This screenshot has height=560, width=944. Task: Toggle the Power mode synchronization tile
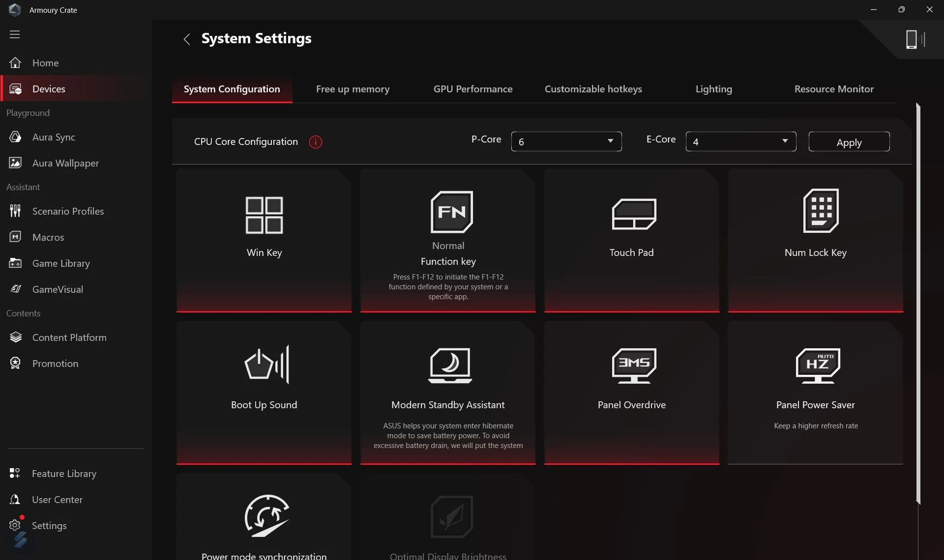(x=264, y=517)
